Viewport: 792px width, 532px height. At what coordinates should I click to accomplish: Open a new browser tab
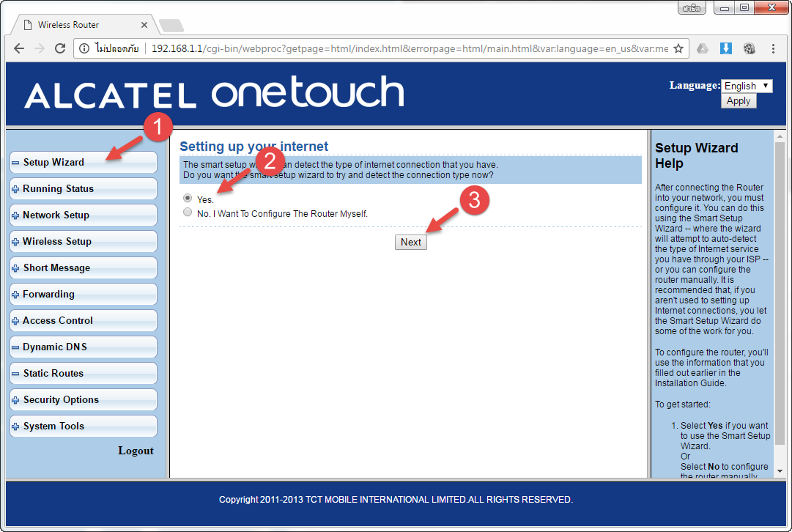(171, 25)
